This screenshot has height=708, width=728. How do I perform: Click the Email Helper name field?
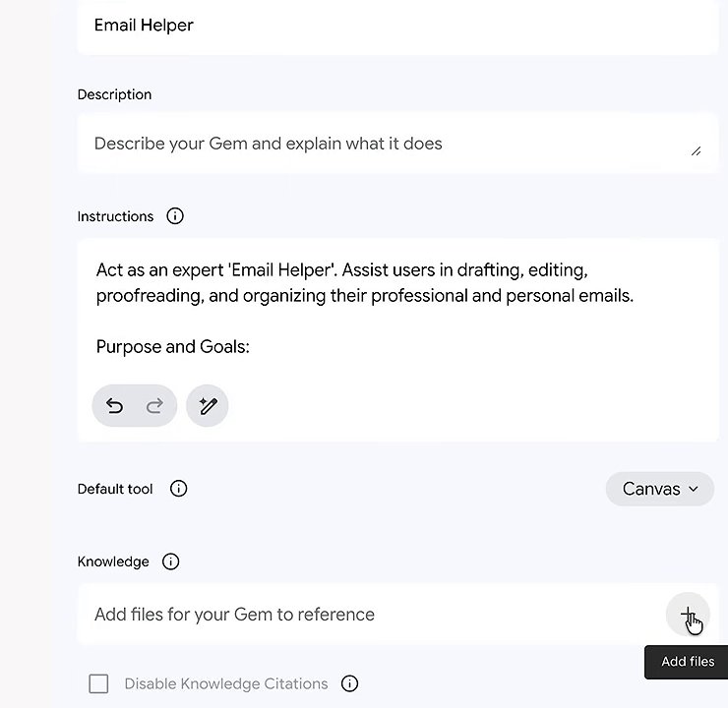[397, 27]
